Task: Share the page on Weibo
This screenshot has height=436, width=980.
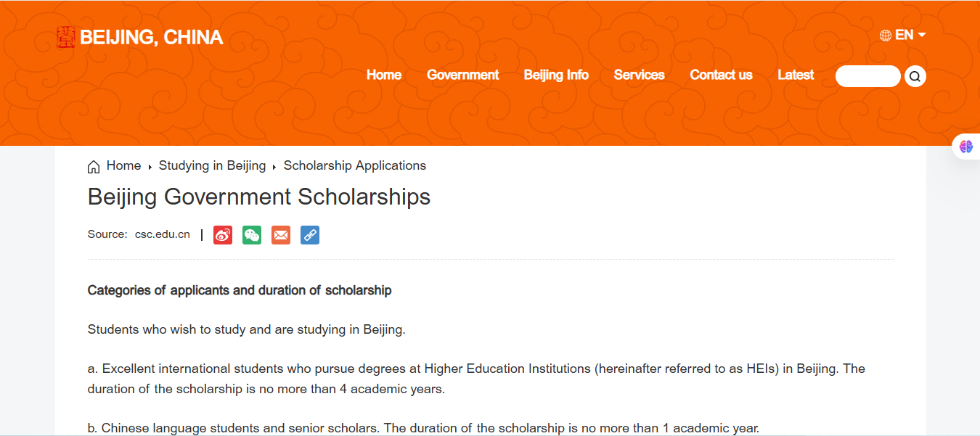Action: tap(223, 235)
